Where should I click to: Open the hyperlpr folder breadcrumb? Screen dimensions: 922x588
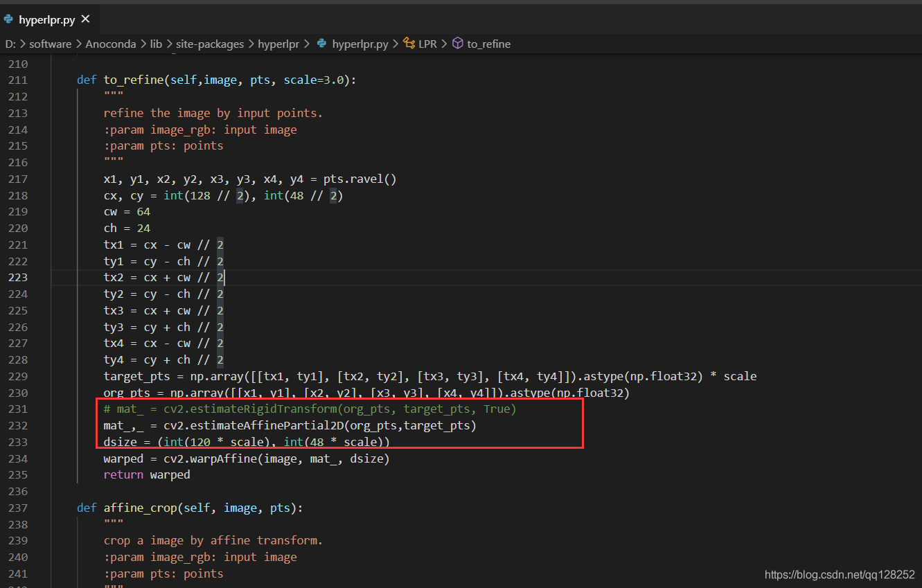pos(278,44)
